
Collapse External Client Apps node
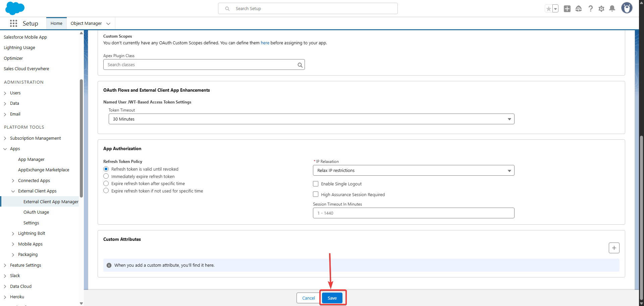pyautogui.click(x=13, y=191)
